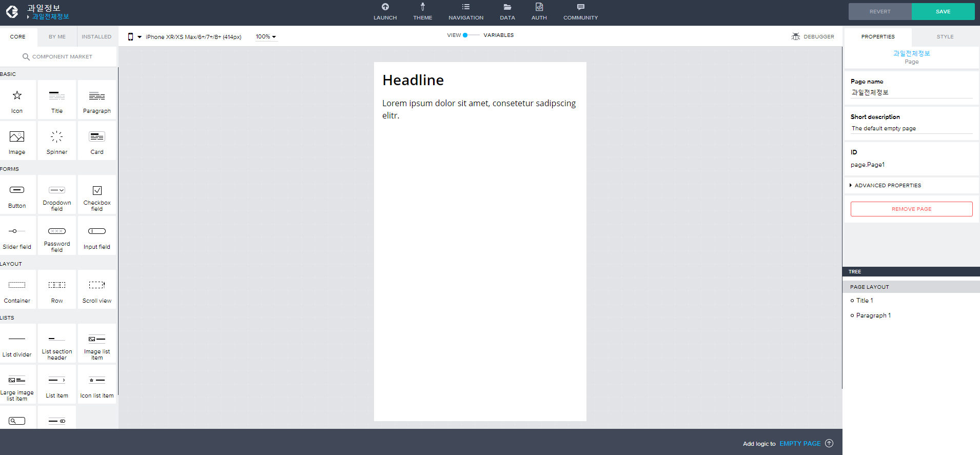Click the Save button

(x=943, y=12)
